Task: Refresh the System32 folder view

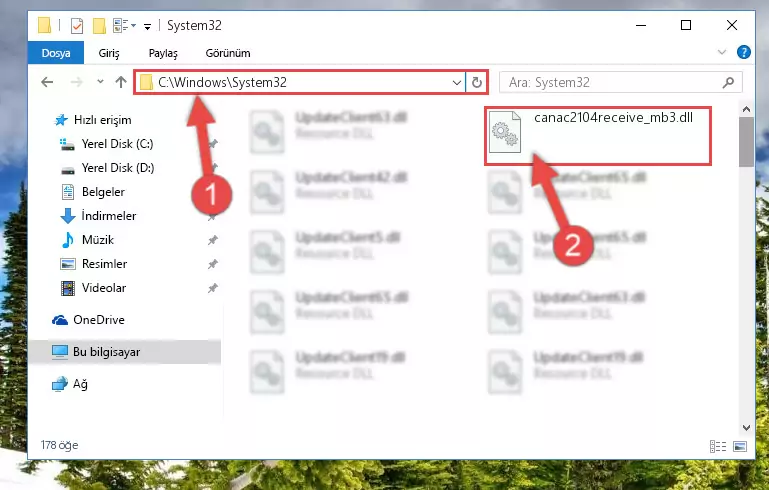Action: [x=476, y=82]
